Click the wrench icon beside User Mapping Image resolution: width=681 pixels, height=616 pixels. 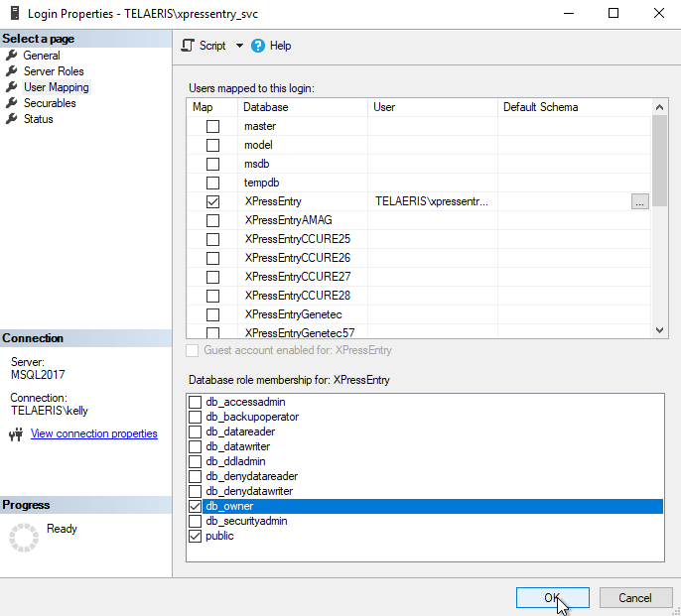tap(12, 87)
